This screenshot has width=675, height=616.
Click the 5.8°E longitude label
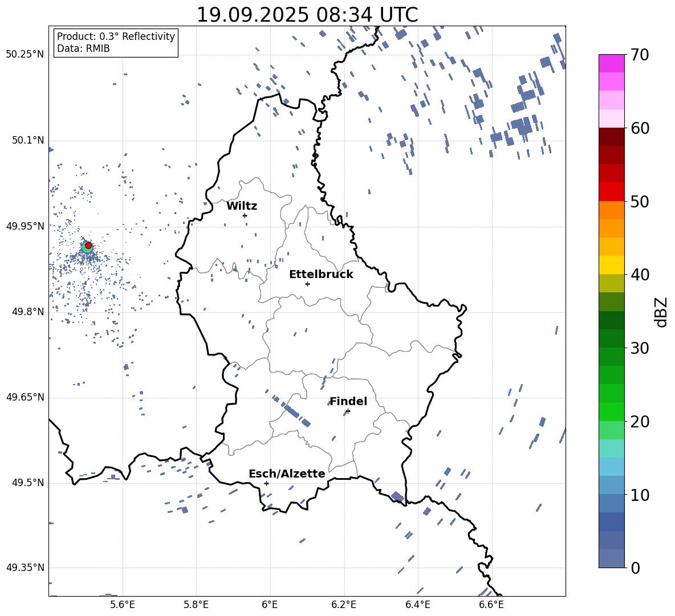click(x=196, y=605)
